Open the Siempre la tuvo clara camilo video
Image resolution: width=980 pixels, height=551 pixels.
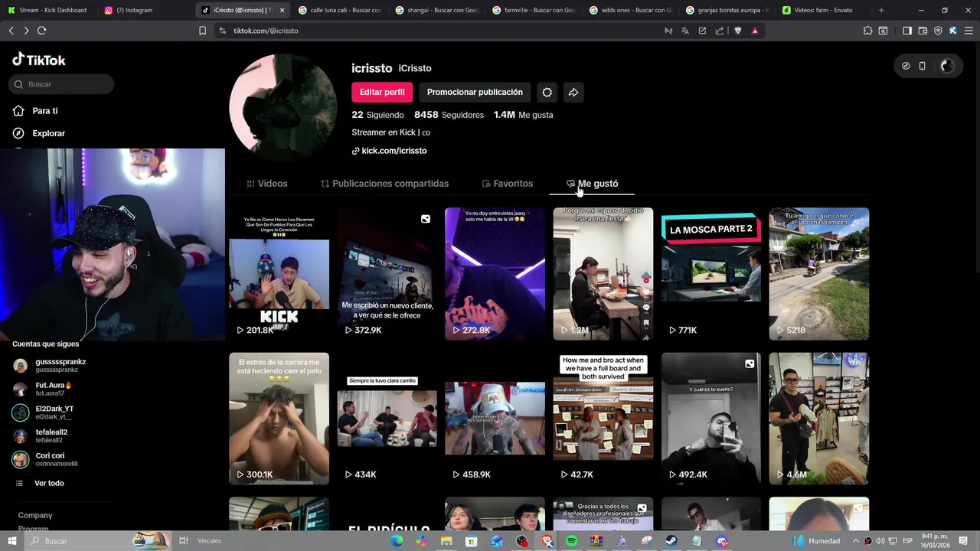click(387, 419)
